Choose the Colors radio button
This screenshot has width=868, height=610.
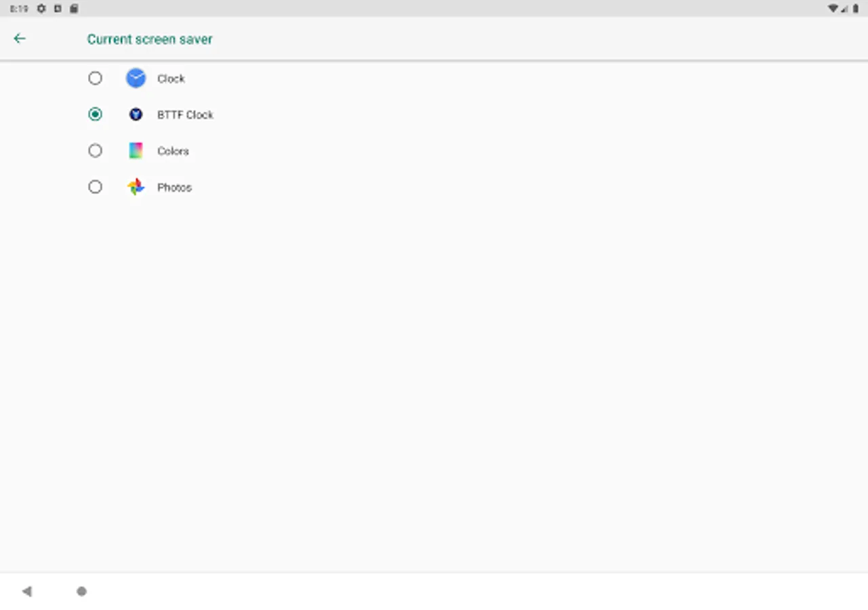(x=95, y=151)
